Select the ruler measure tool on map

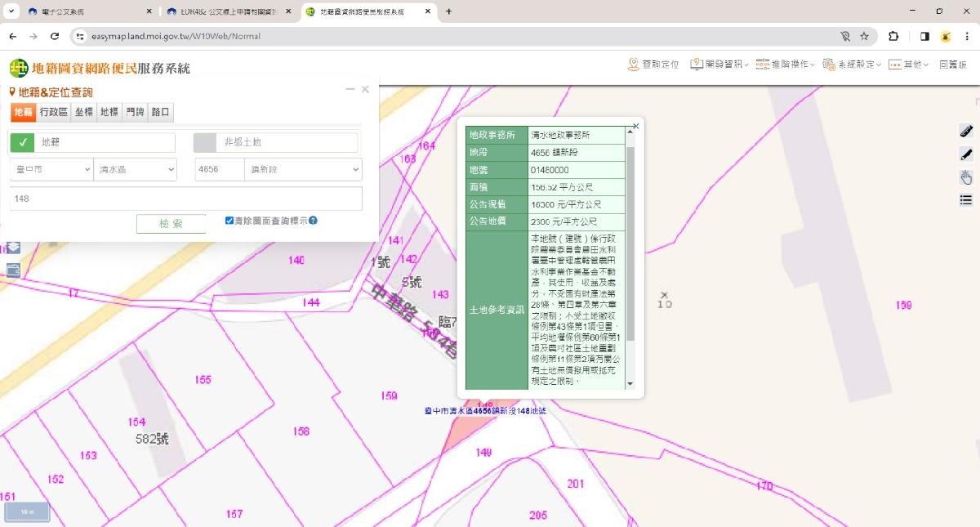click(966, 131)
